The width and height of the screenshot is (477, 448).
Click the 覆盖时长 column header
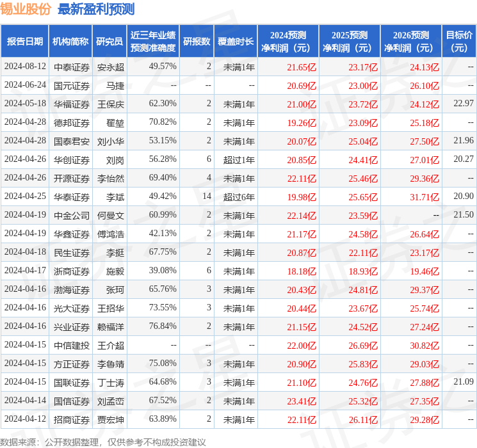pyautogui.click(x=236, y=42)
